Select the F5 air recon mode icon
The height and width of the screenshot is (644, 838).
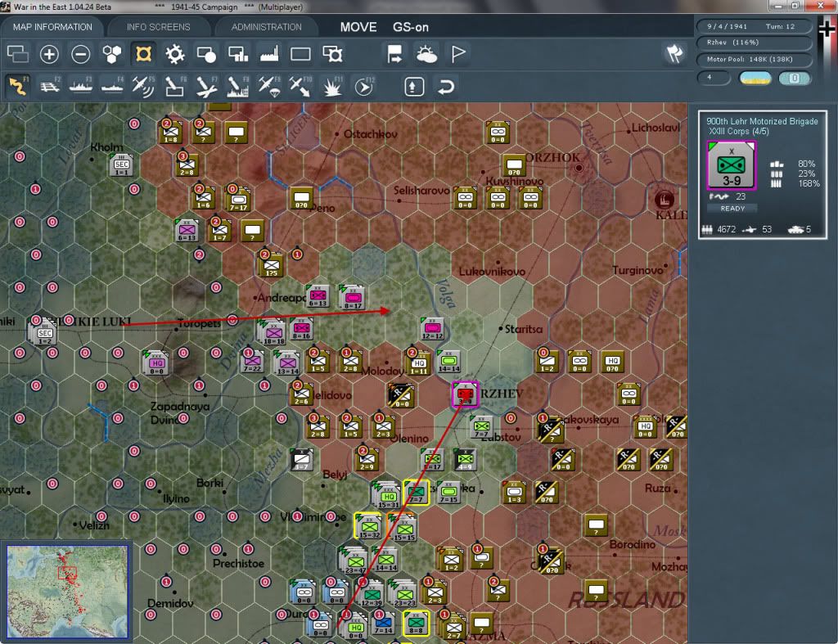click(x=143, y=86)
